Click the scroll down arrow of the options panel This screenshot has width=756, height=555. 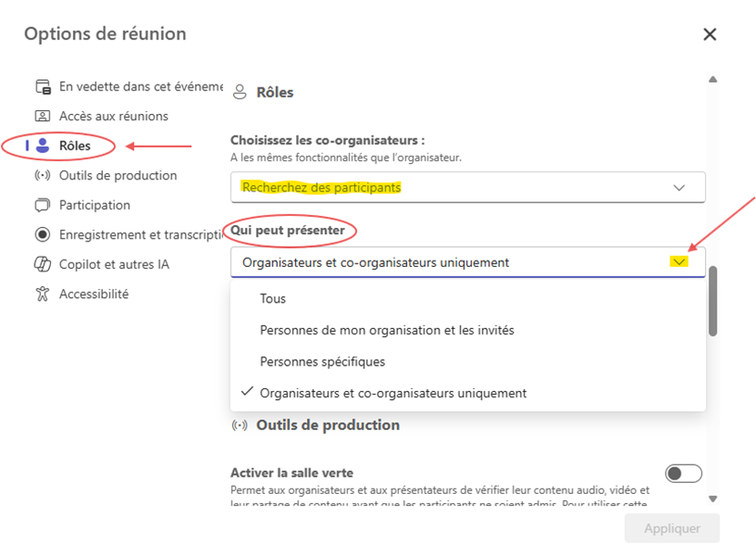[x=713, y=499]
